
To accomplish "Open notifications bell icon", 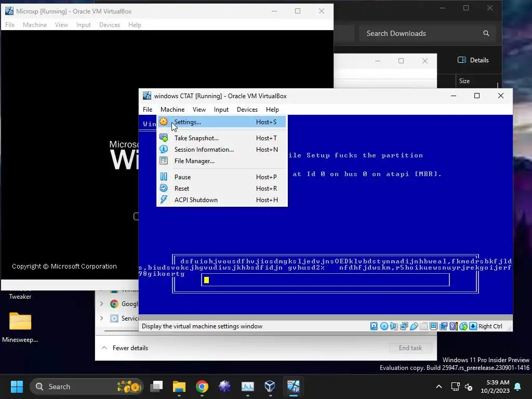I will click(x=518, y=387).
